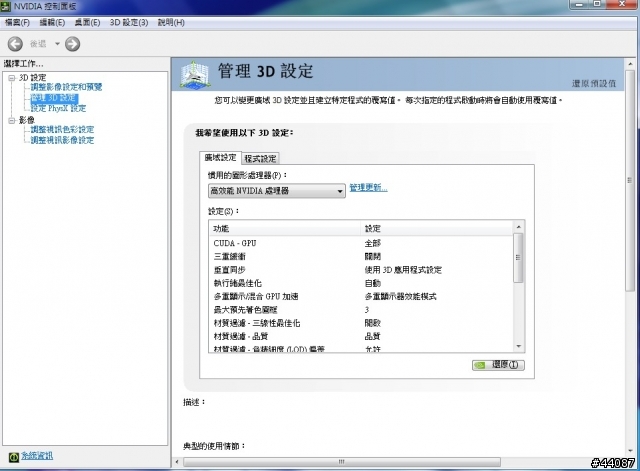Click the main panel scroll-down arrow
The width and height of the screenshot is (640, 471).
(x=629, y=451)
